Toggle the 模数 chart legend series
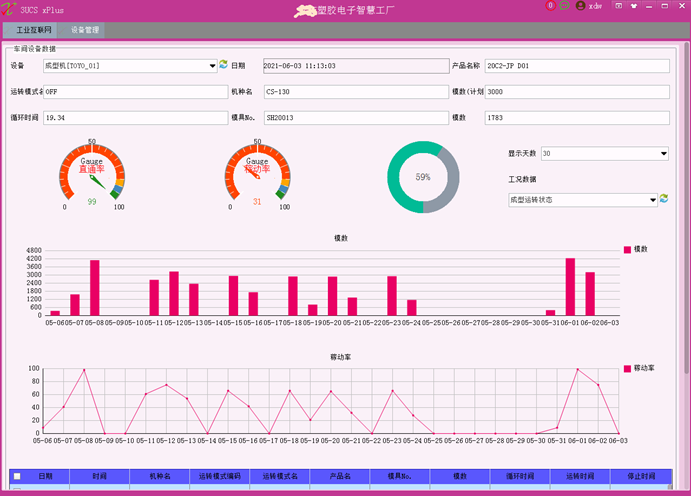691x496 pixels. tap(635, 249)
